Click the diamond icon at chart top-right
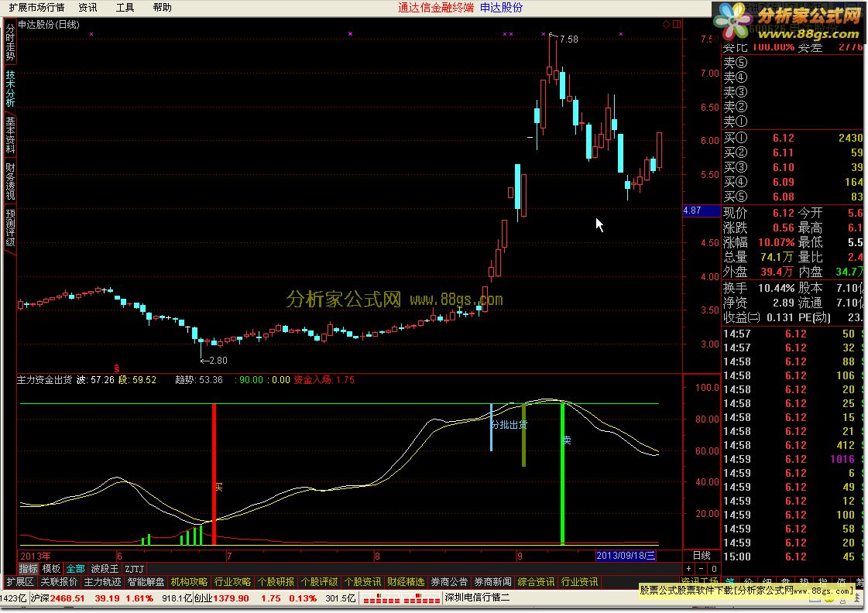The height and width of the screenshot is (613, 868). pyautogui.click(x=667, y=24)
